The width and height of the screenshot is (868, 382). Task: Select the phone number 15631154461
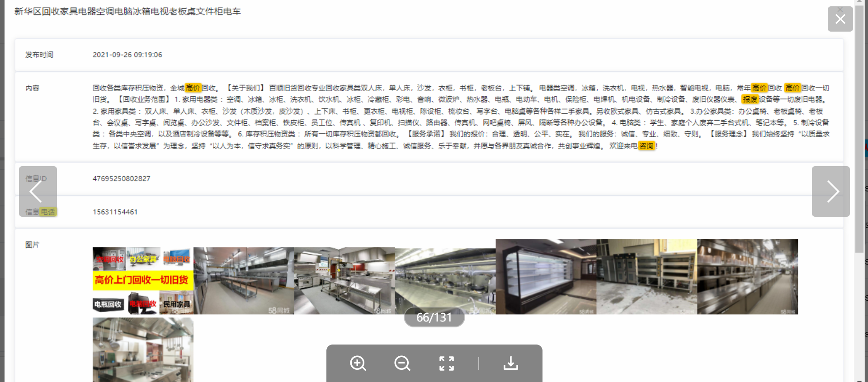[115, 212]
